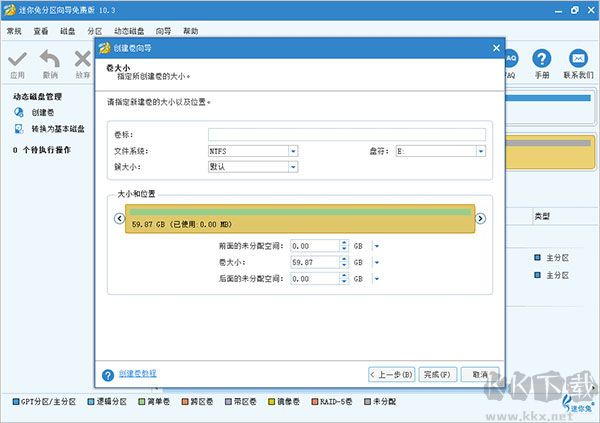Click the 类型 column header
The image size is (600, 423).
542,216
